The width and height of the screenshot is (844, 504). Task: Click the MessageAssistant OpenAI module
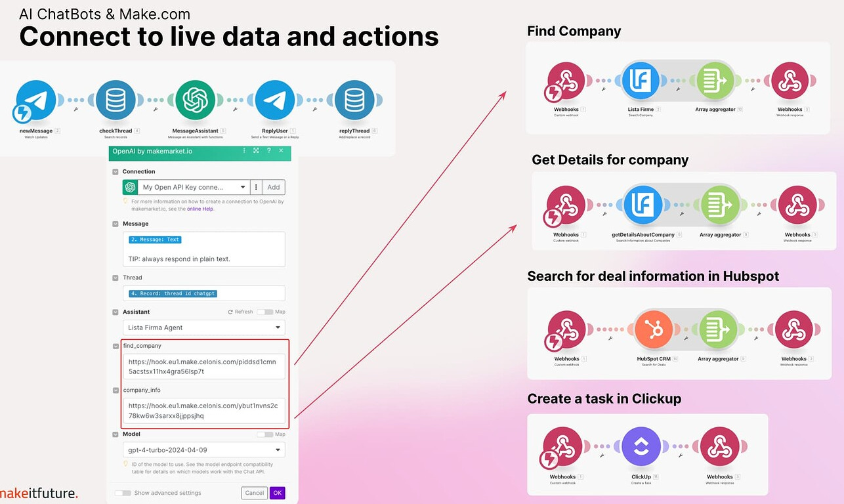click(195, 100)
